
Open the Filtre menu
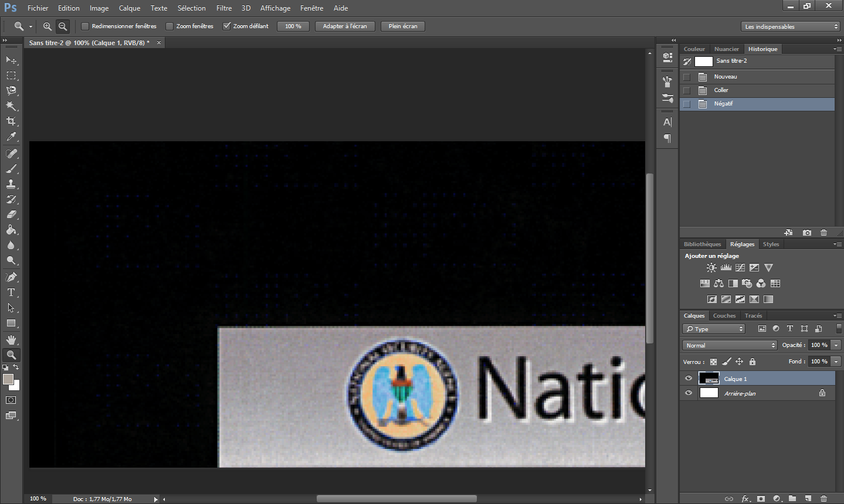point(224,8)
